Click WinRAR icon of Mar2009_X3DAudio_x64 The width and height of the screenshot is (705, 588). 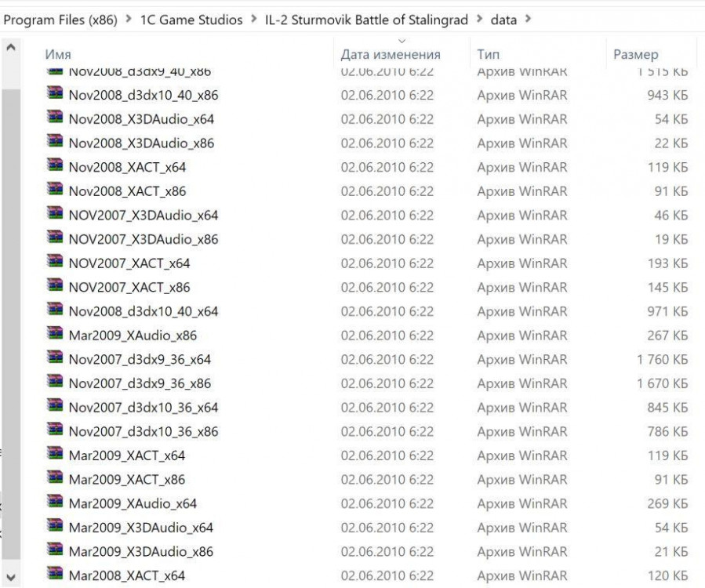55,525
